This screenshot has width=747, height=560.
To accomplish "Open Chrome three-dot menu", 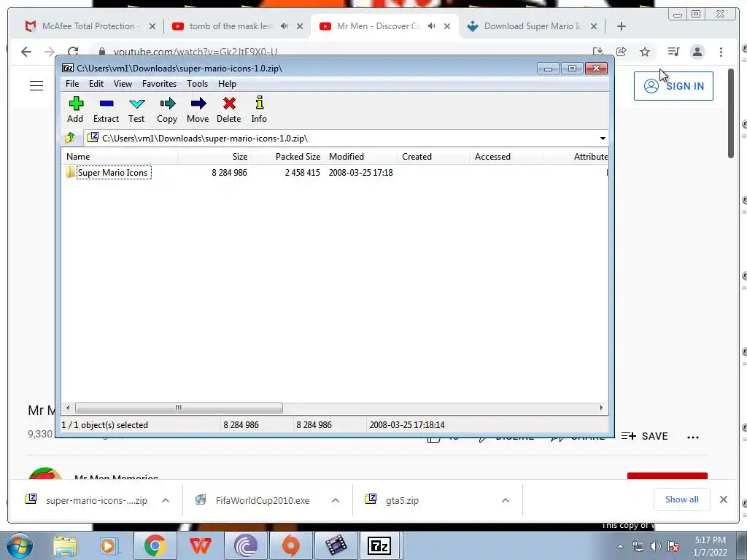I will [721, 52].
